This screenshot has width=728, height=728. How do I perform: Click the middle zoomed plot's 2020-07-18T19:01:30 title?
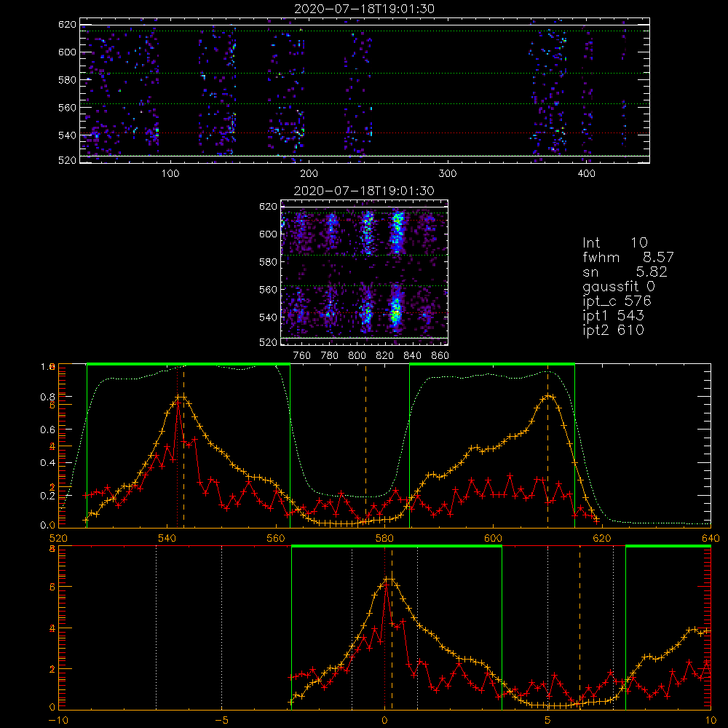(364, 191)
